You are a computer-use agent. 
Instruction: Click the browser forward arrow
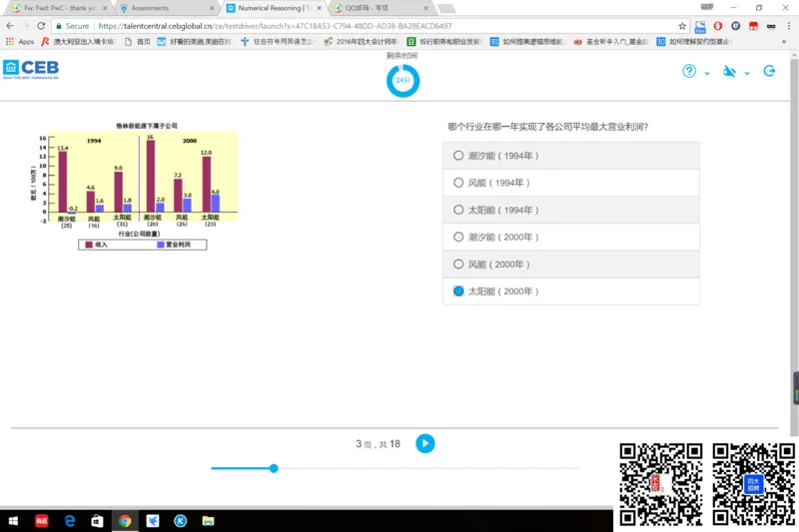click(x=26, y=26)
